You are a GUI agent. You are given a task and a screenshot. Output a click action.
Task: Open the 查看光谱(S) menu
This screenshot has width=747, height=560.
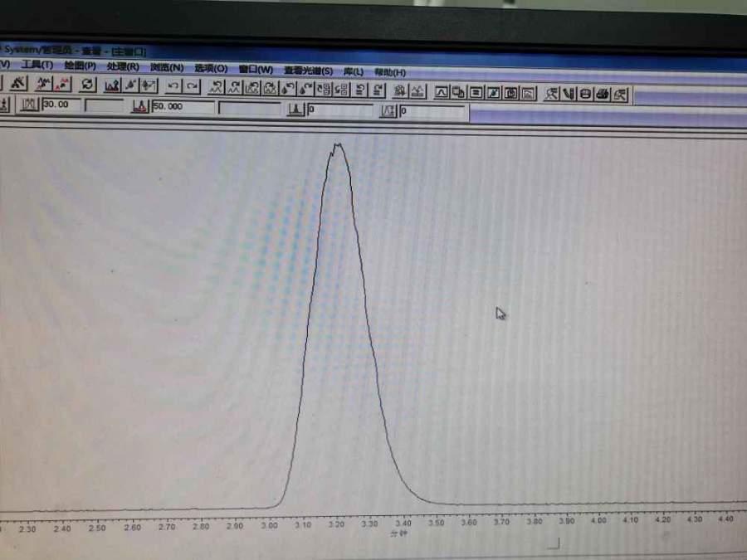tap(308, 71)
